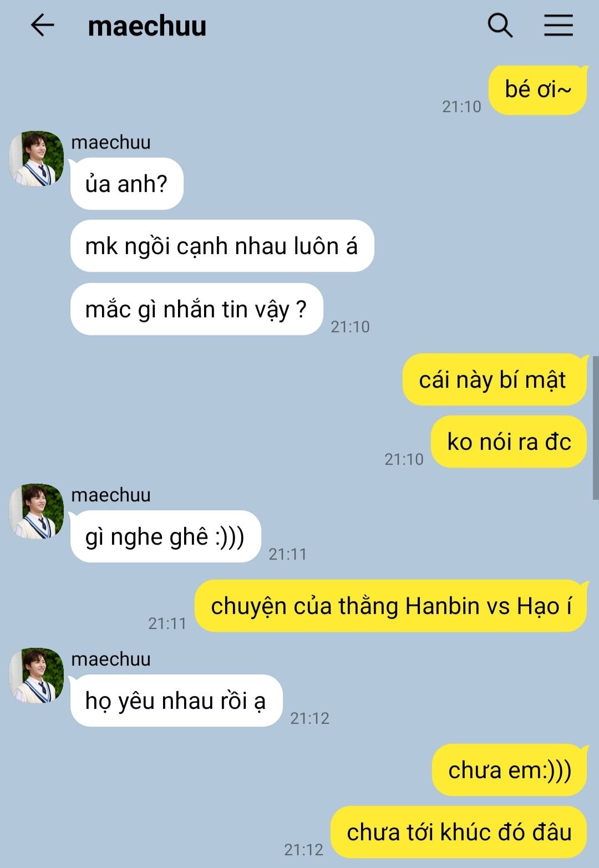The width and height of the screenshot is (599, 868).
Task: Open search in the maechuu chat
Action: point(500,26)
